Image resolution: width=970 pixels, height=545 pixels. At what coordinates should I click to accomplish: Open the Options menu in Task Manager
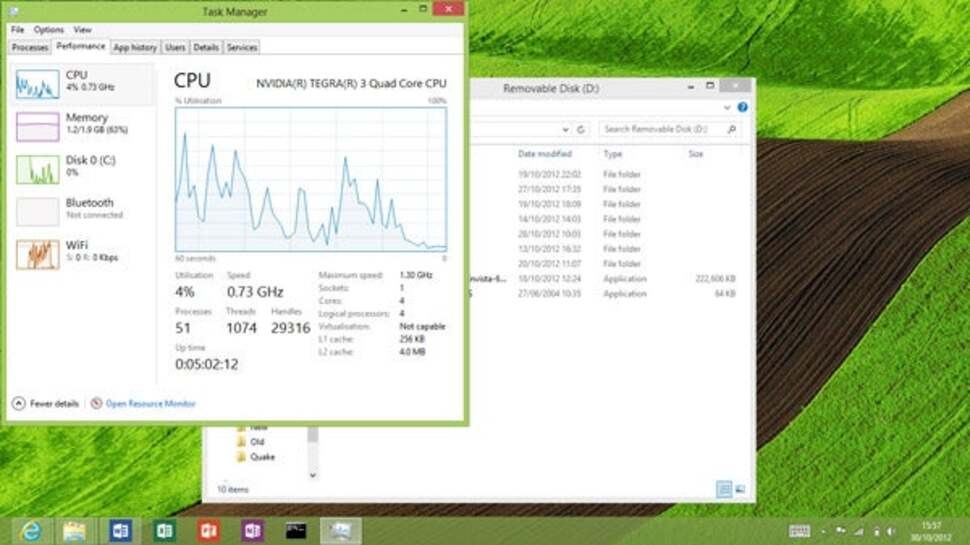pos(49,30)
